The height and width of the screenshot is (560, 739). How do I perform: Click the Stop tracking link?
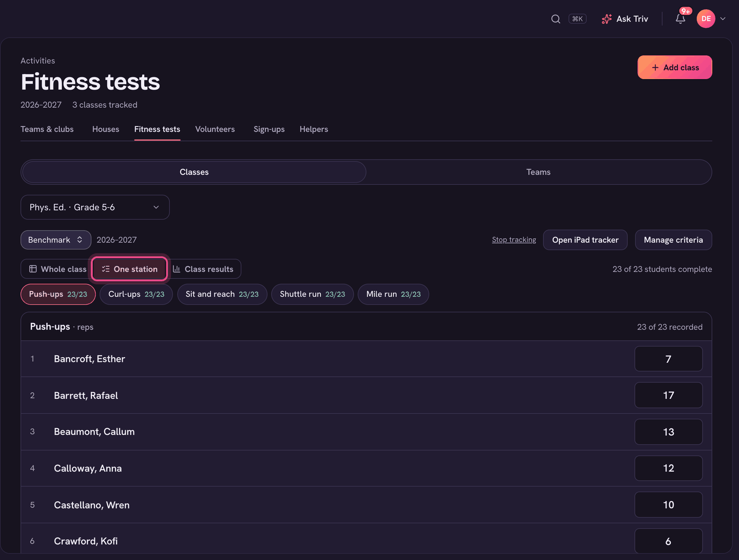(x=514, y=240)
